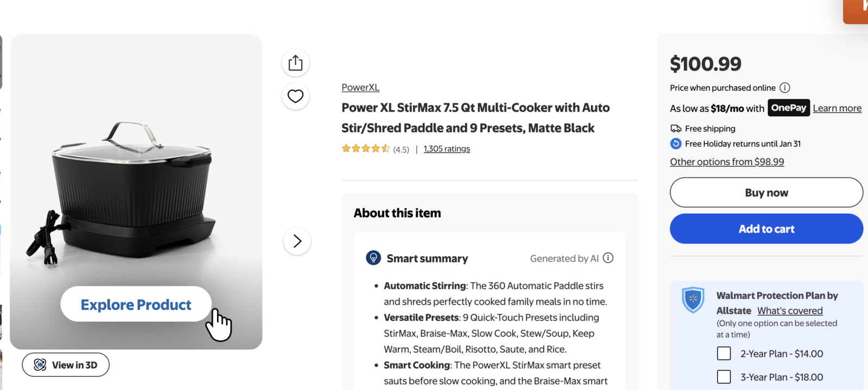
Task: Click the share product icon
Action: tap(296, 63)
